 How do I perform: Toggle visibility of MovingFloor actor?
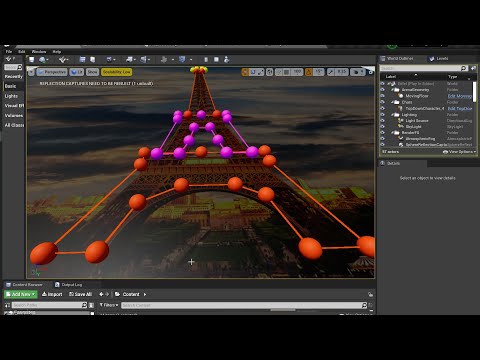click(382, 96)
